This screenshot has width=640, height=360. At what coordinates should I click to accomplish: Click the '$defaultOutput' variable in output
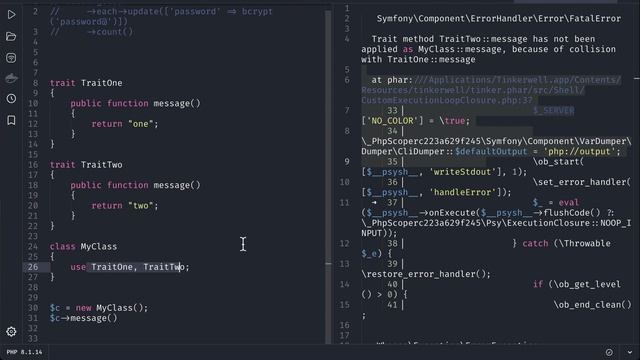coord(491,151)
